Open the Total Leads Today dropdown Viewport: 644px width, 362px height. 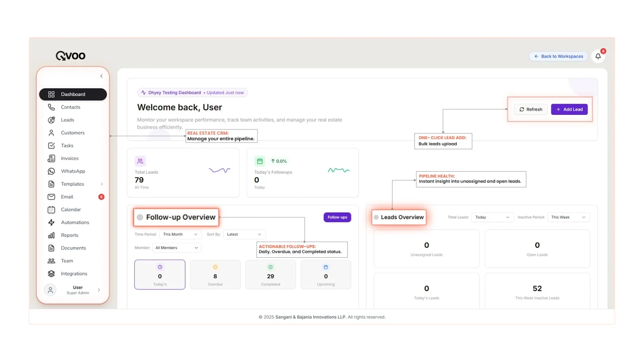click(x=492, y=217)
